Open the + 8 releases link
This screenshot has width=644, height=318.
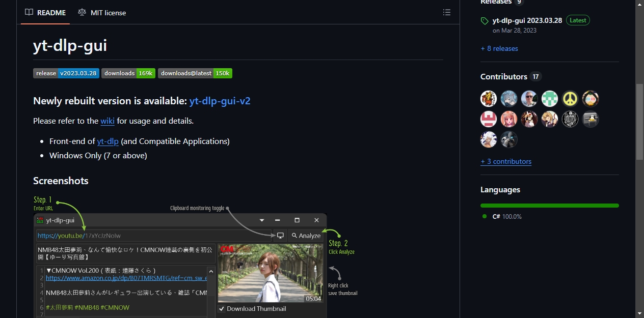[499, 48]
